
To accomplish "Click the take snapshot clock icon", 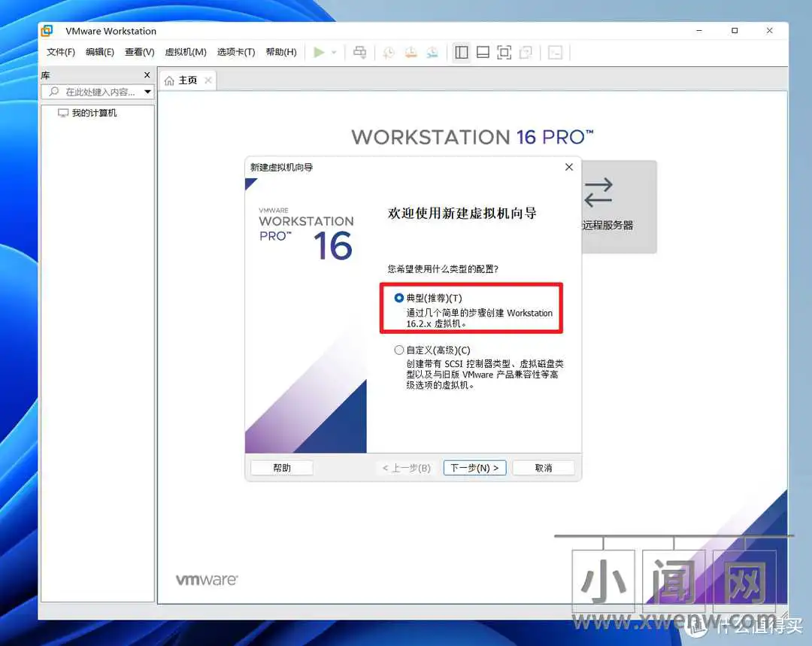I will (389, 53).
